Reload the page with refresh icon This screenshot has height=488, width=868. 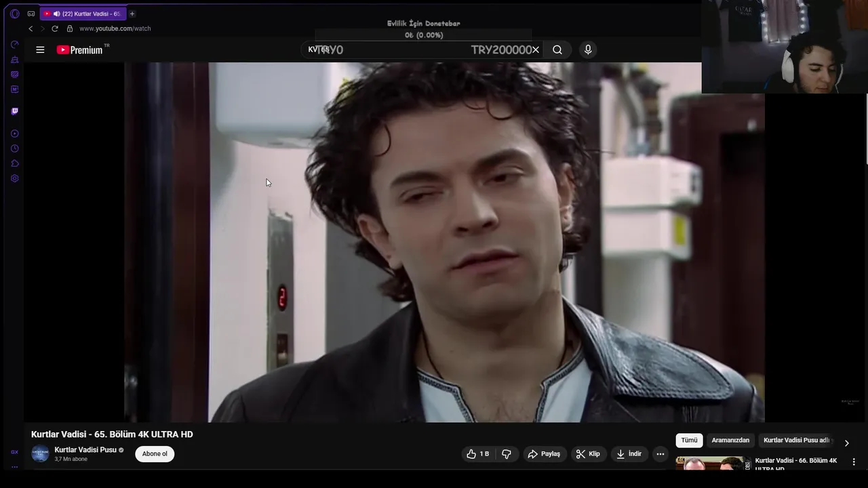(55, 28)
